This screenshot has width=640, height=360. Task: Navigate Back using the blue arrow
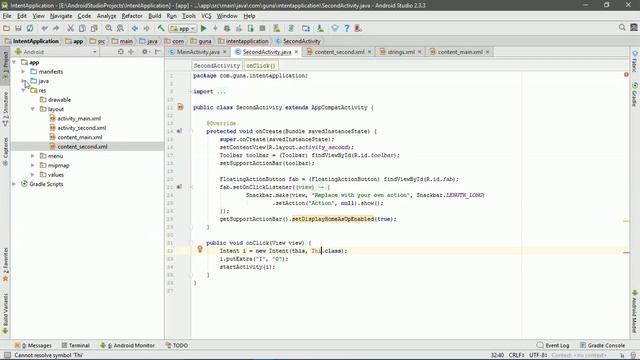click(135, 28)
